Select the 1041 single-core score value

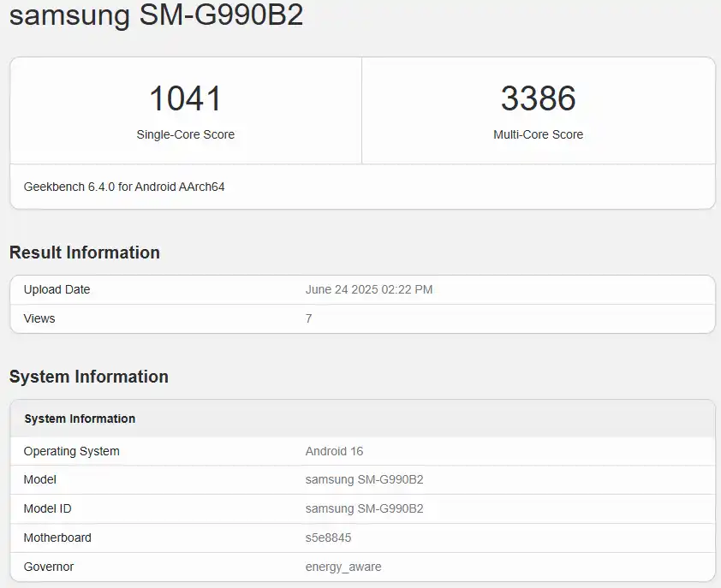point(185,98)
